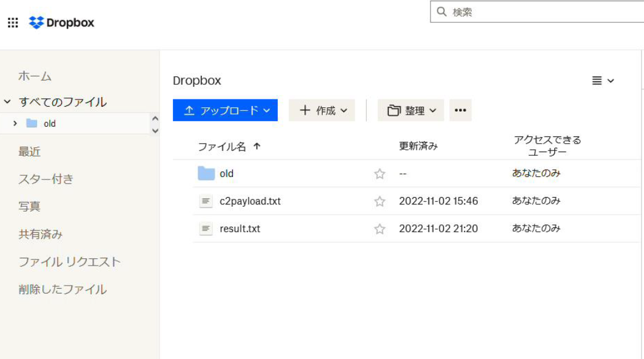Select old folder in sidebar tree
The image size is (644, 359).
click(x=49, y=124)
